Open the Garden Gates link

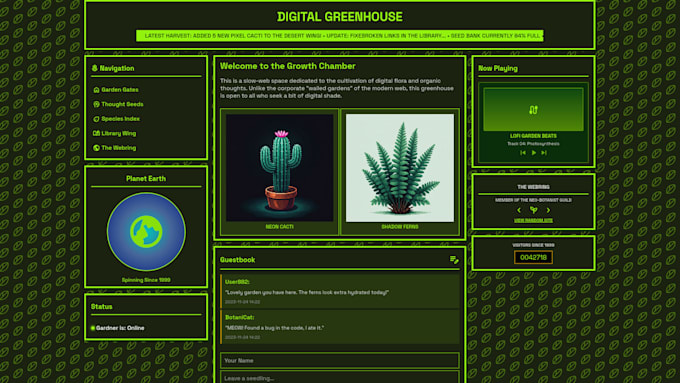(120, 90)
